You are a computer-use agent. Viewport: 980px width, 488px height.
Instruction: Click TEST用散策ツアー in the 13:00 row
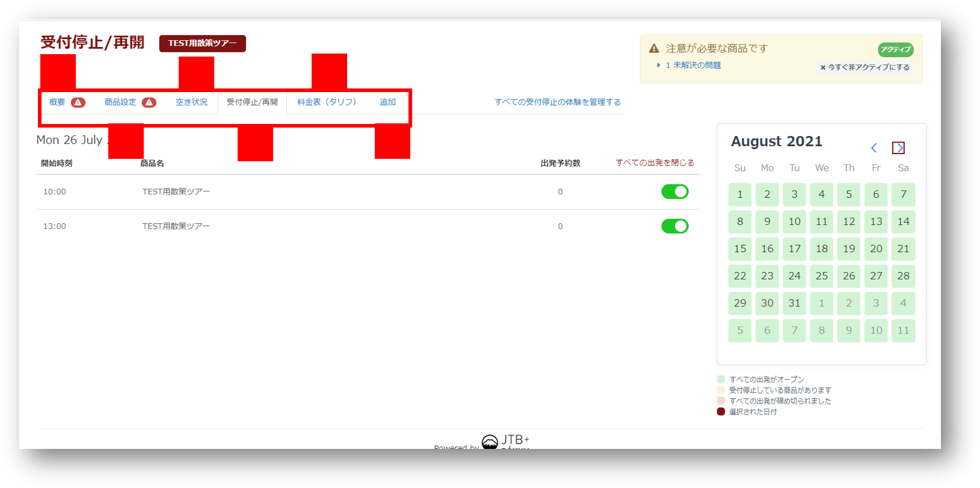click(x=176, y=226)
